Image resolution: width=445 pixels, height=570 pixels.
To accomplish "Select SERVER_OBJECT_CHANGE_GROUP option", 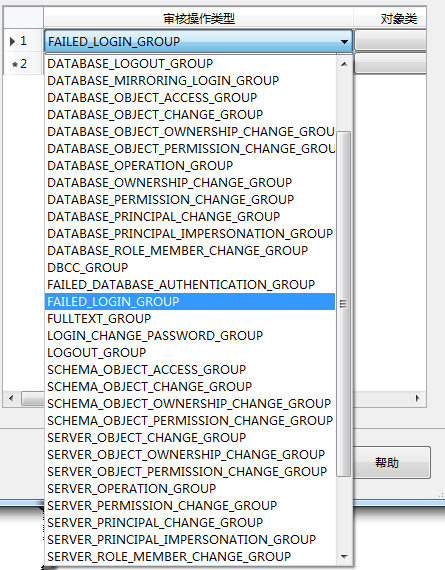I will (x=190, y=438).
